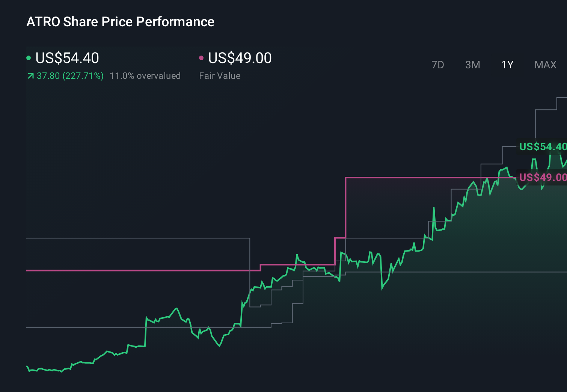Toggle display of the overvalued indicator
The width and height of the screenshot is (567, 392).
click(145, 75)
